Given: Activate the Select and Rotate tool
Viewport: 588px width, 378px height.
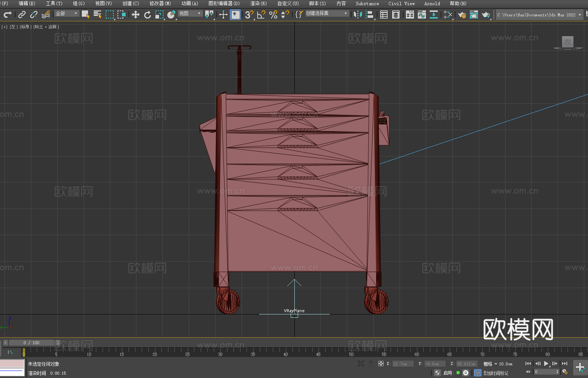Looking at the screenshot, I should pos(148,14).
